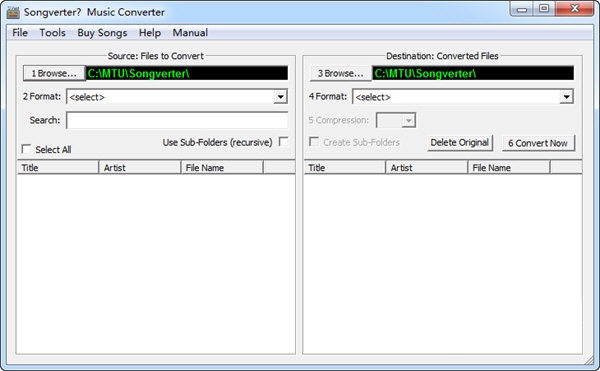Minimize the Songverter window
600x371 pixels.
coord(522,9)
